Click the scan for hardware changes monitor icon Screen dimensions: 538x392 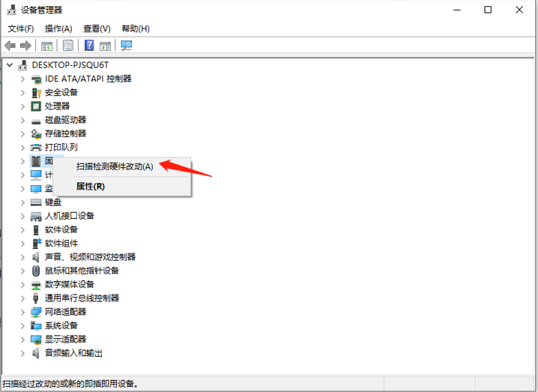(127, 46)
